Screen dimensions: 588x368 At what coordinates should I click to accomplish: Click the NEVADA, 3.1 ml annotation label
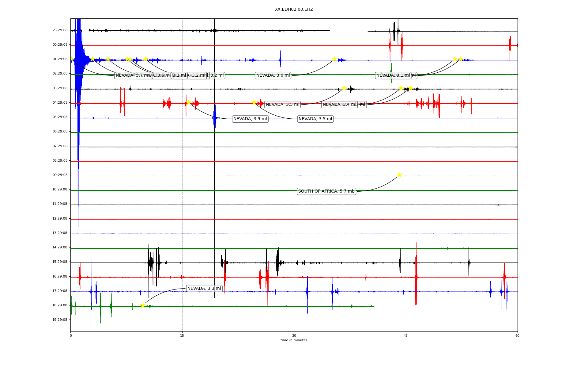[x=393, y=75]
